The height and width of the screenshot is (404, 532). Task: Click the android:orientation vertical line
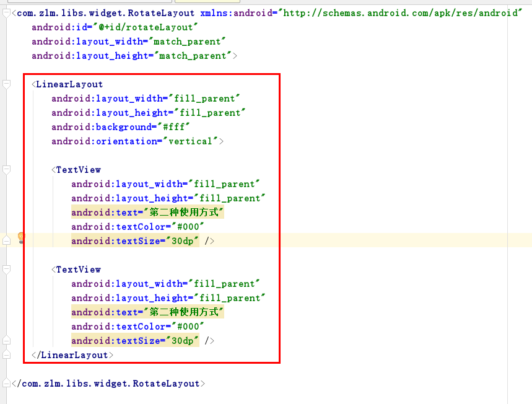(137, 141)
